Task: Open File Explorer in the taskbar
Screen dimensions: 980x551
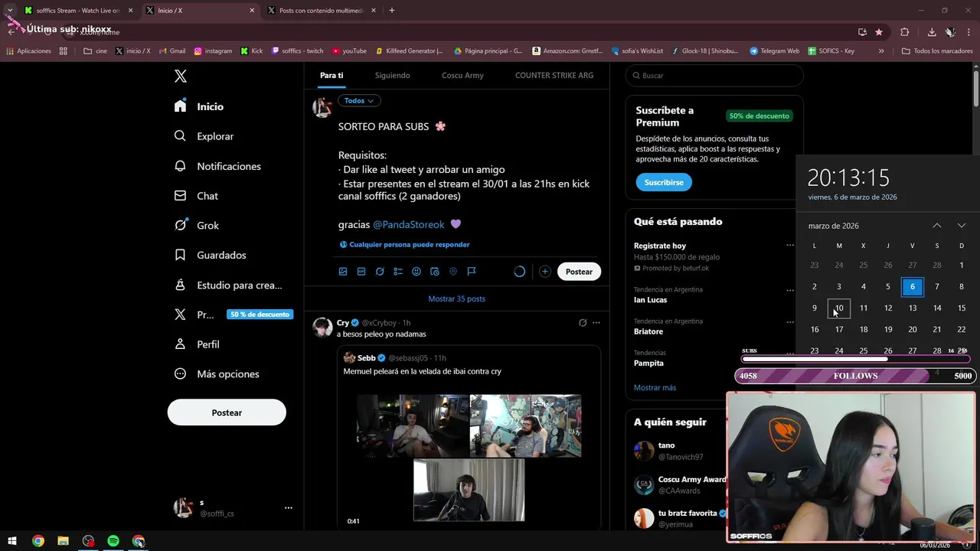Action: pos(63,541)
